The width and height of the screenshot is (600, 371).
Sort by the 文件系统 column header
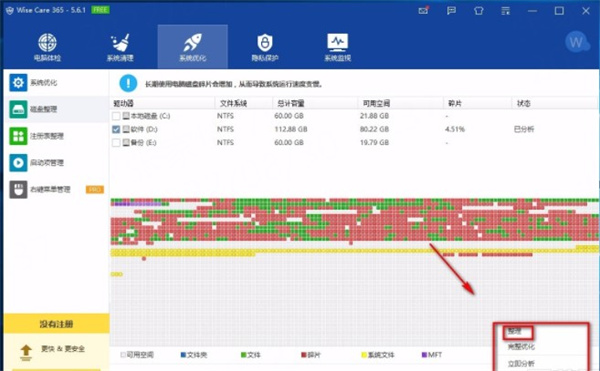pos(244,103)
